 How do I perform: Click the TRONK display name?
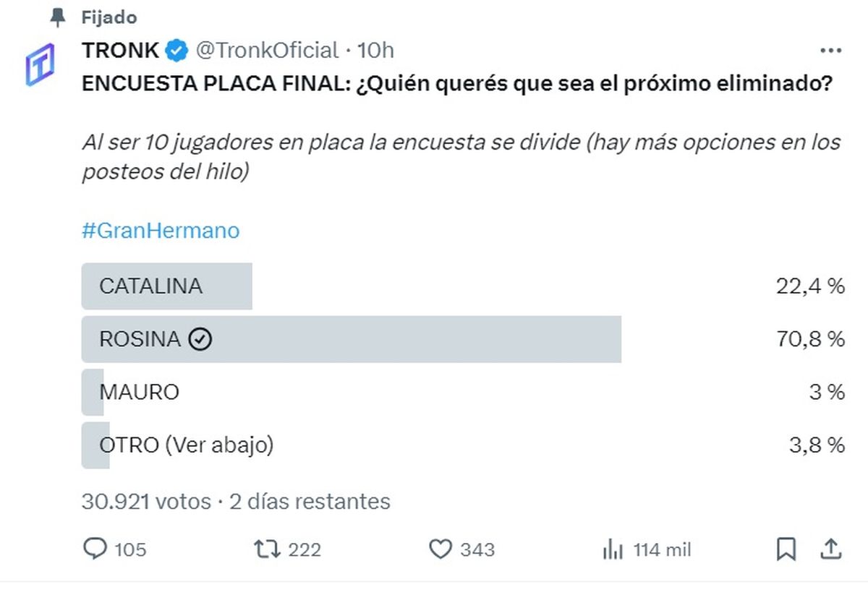[121, 51]
